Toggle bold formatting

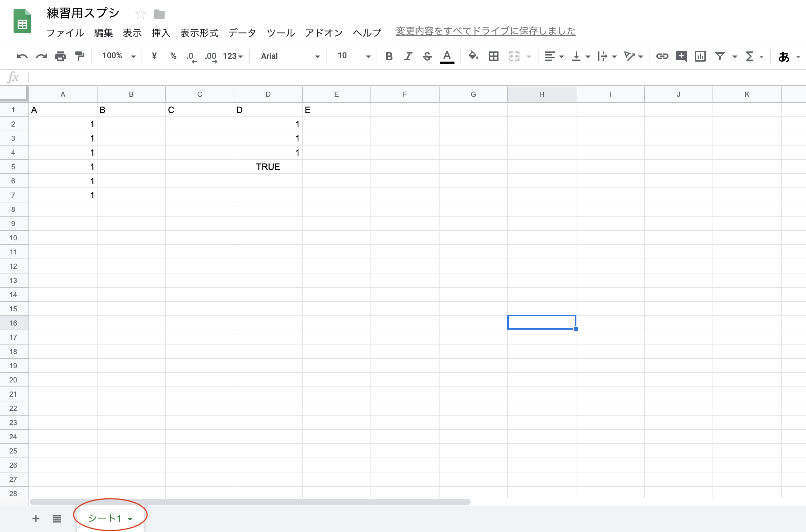click(x=389, y=56)
